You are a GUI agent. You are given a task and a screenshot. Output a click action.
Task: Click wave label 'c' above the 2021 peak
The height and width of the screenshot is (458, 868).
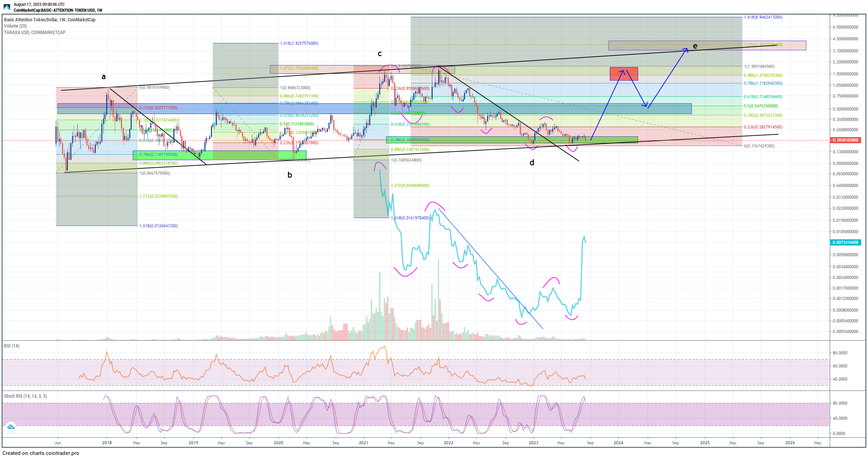click(380, 54)
